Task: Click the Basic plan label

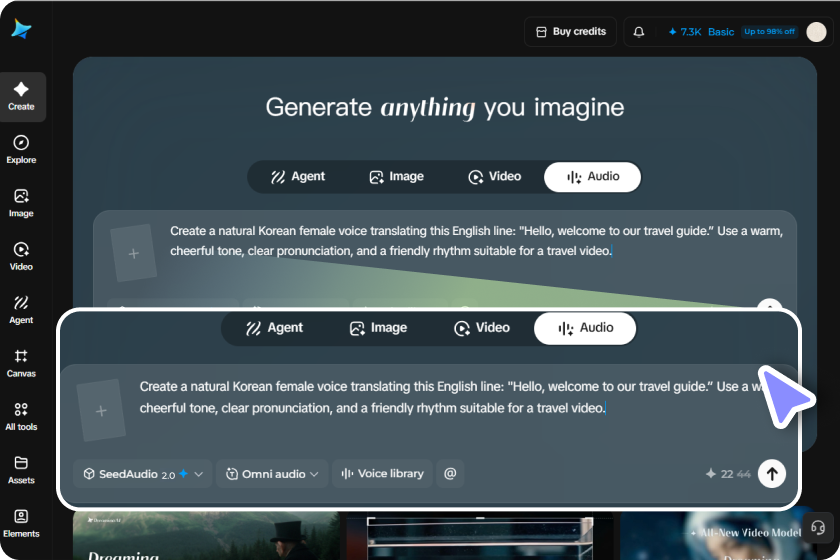Action: (721, 32)
